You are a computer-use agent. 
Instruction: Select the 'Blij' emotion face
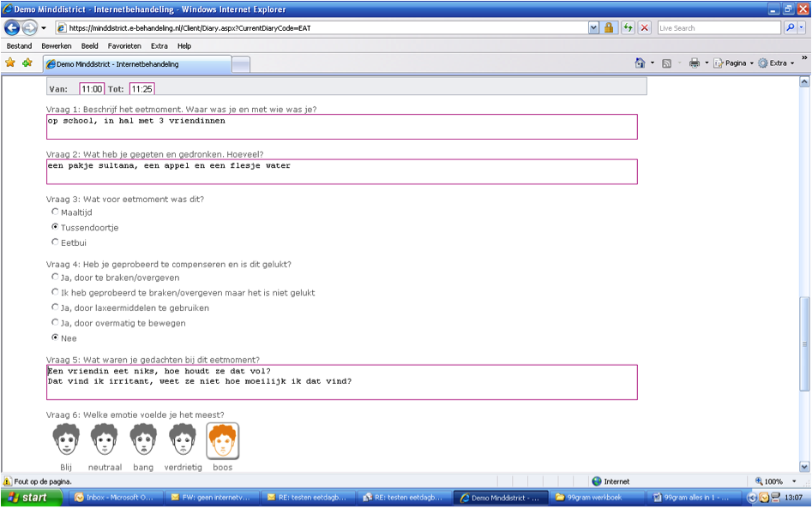click(x=66, y=440)
